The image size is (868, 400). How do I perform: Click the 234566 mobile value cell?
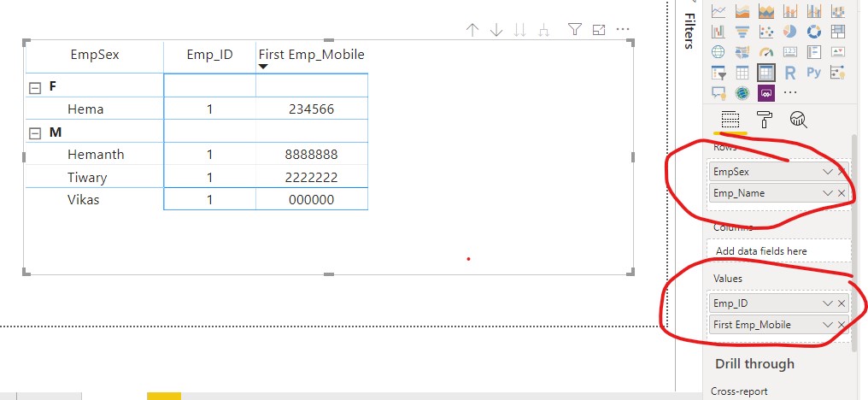[x=312, y=109]
